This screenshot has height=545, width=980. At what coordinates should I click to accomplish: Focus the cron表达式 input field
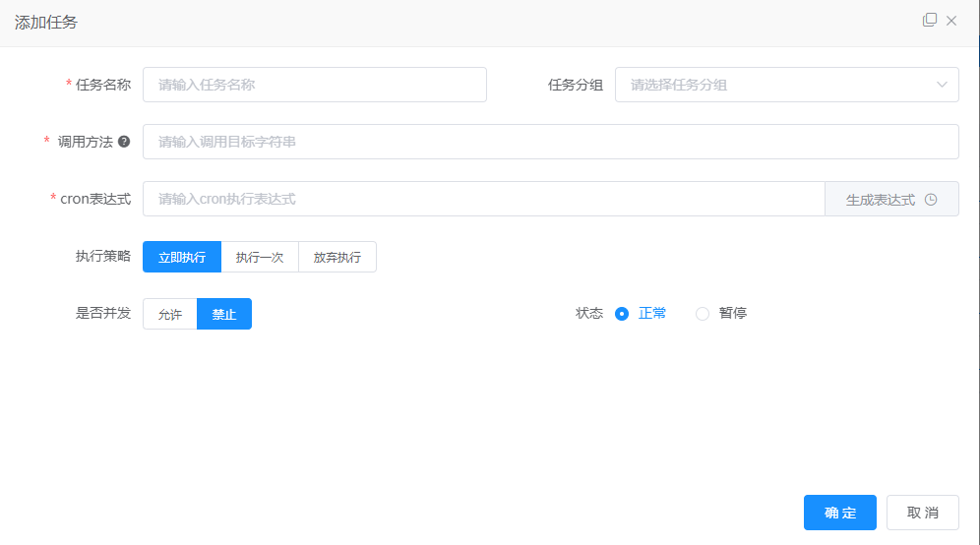click(484, 199)
